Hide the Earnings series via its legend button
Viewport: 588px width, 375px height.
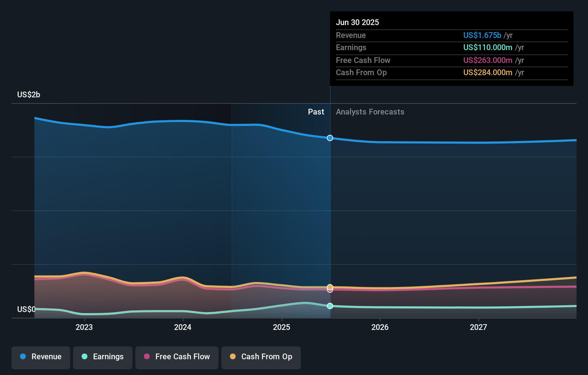pyautogui.click(x=103, y=357)
